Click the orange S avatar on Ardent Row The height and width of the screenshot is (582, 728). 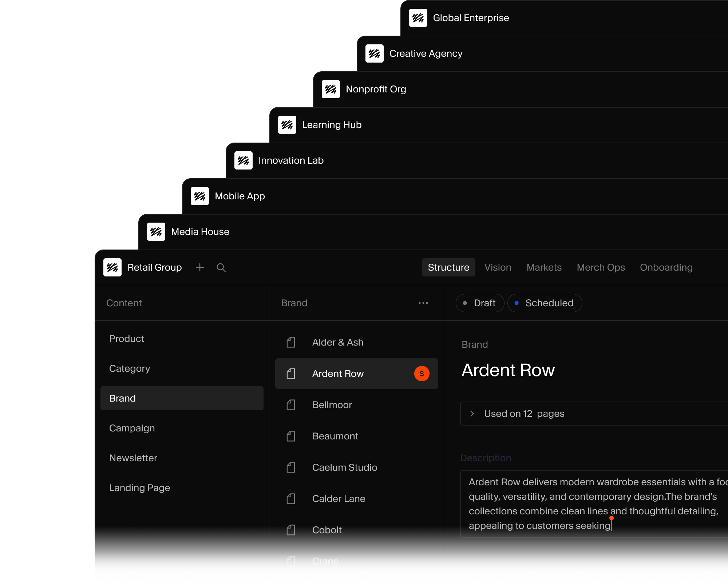422,374
